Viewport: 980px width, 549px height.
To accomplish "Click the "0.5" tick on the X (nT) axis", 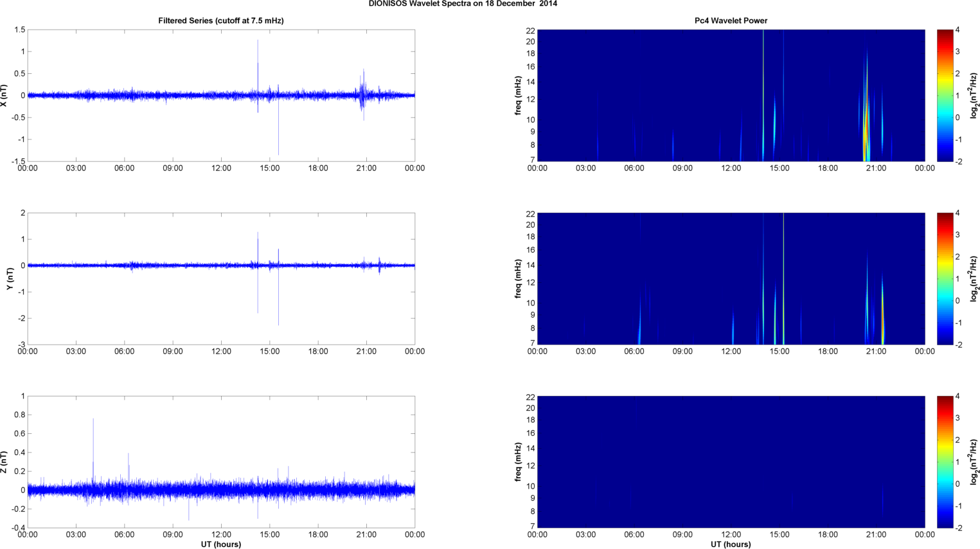I will click(x=19, y=73).
